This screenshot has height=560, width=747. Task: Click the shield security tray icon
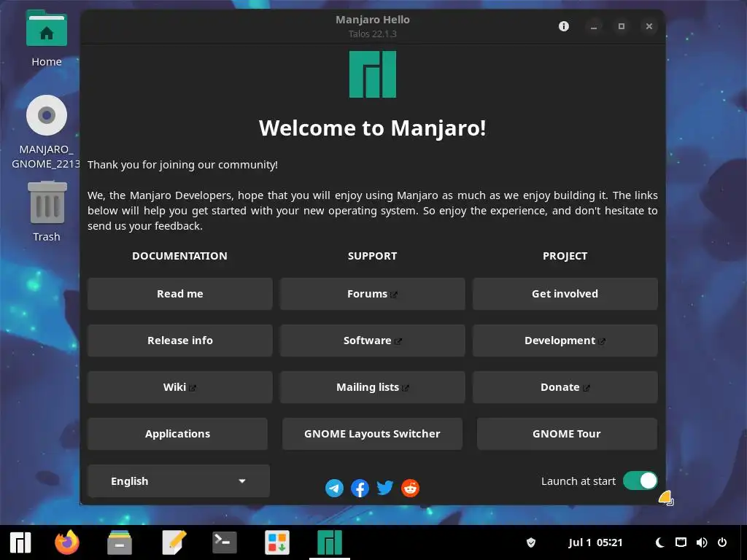click(x=531, y=542)
